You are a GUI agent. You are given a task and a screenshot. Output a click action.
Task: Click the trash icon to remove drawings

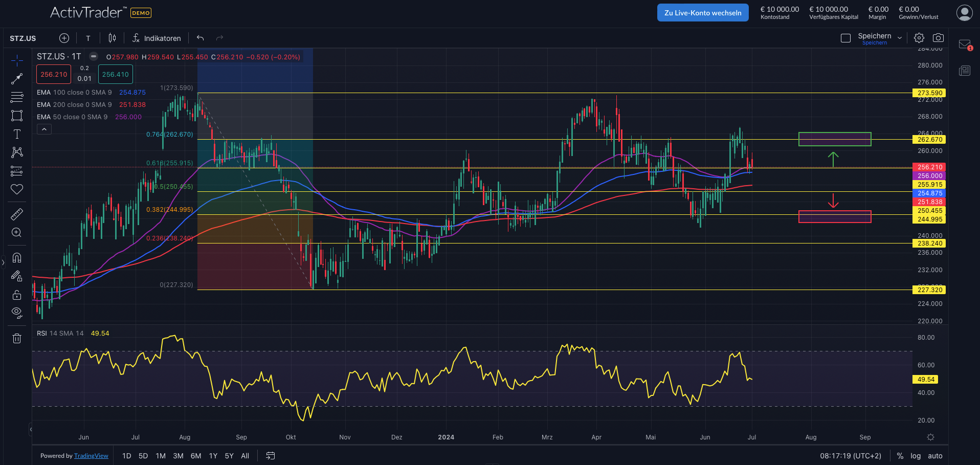point(17,338)
